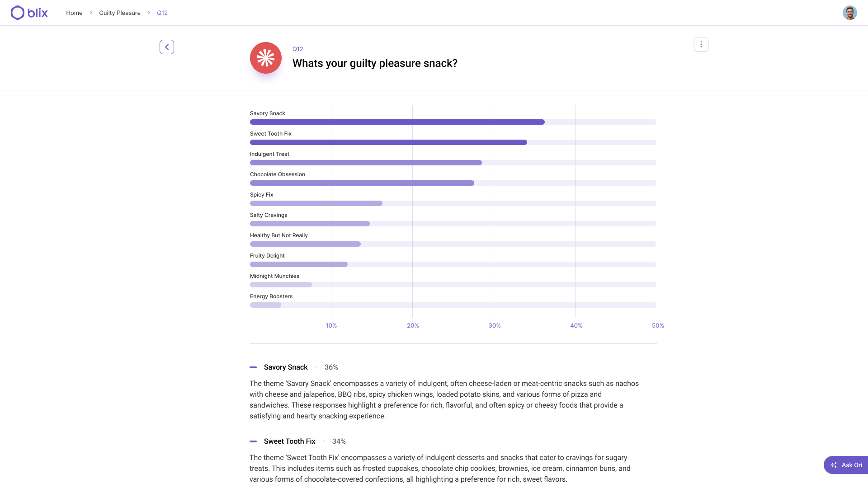This screenshot has width=868, height=488.
Task: Click Sweet Tooth Fix theme heading
Action: (x=289, y=441)
